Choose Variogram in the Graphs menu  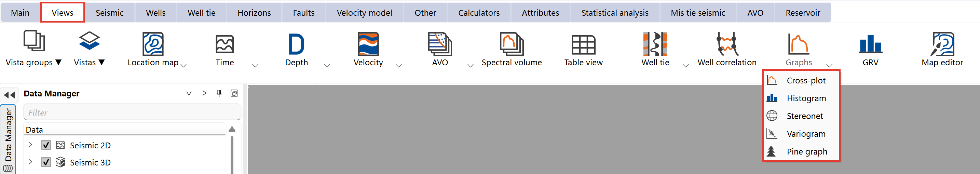pos(806,134)
